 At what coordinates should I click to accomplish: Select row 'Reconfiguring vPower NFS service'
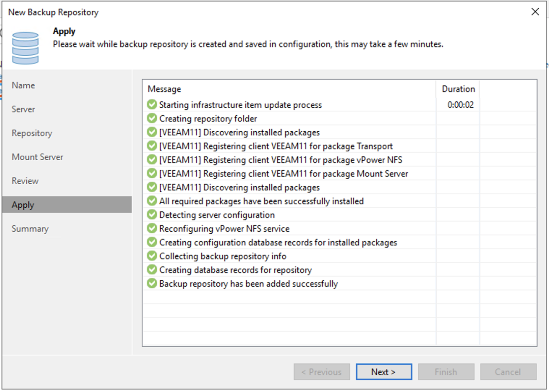pos(339,228)
